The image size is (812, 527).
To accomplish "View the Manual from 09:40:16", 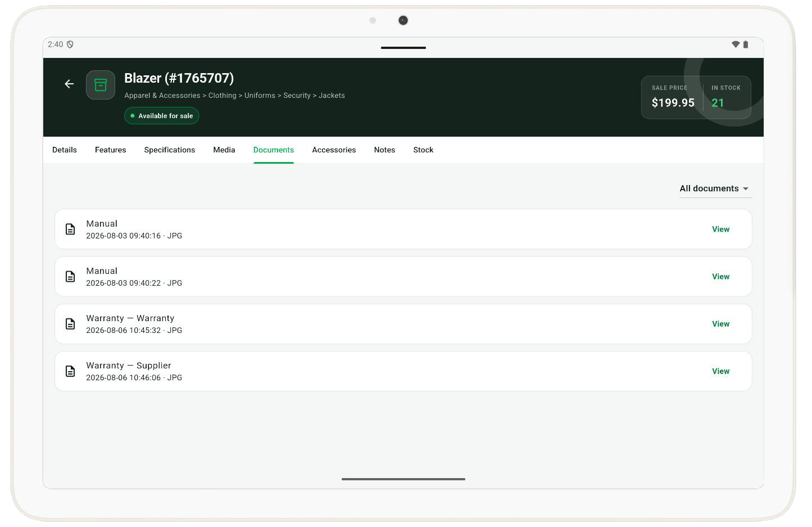I will [720, 229].
